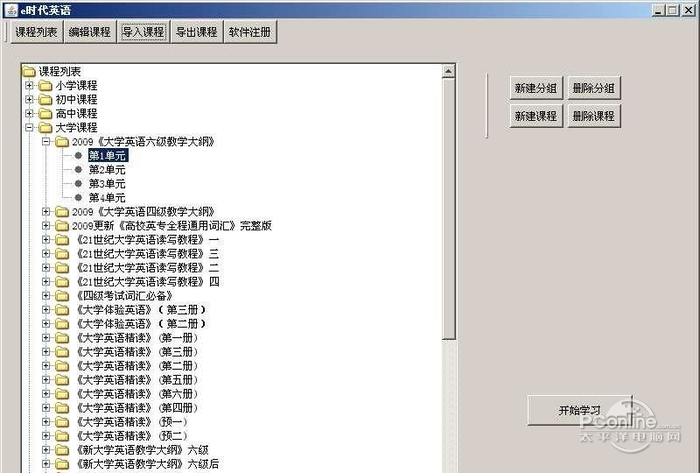Select the 第4单元 lesson
Viewport: 700px width, 473px height.
click(x=107, y=198)
